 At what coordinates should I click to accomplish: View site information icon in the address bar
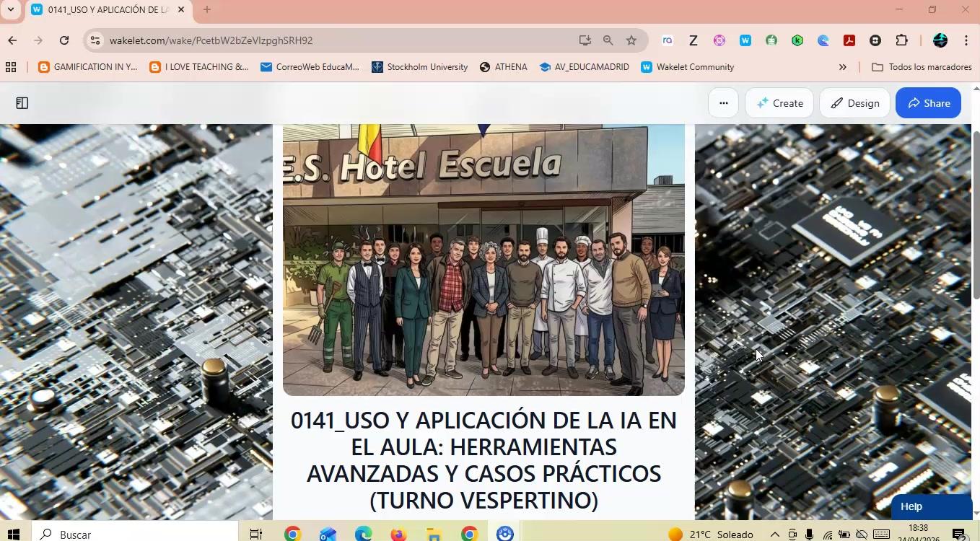[95, 40]
